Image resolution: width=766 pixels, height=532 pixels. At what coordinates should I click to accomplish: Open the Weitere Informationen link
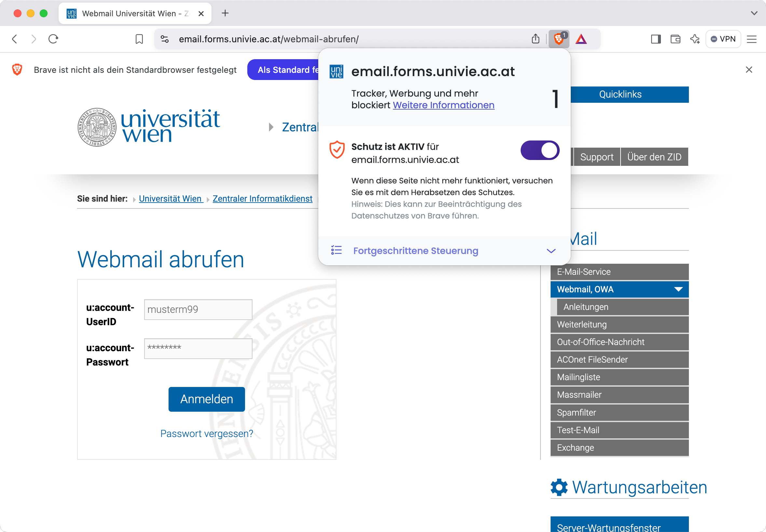coord(444,105)
